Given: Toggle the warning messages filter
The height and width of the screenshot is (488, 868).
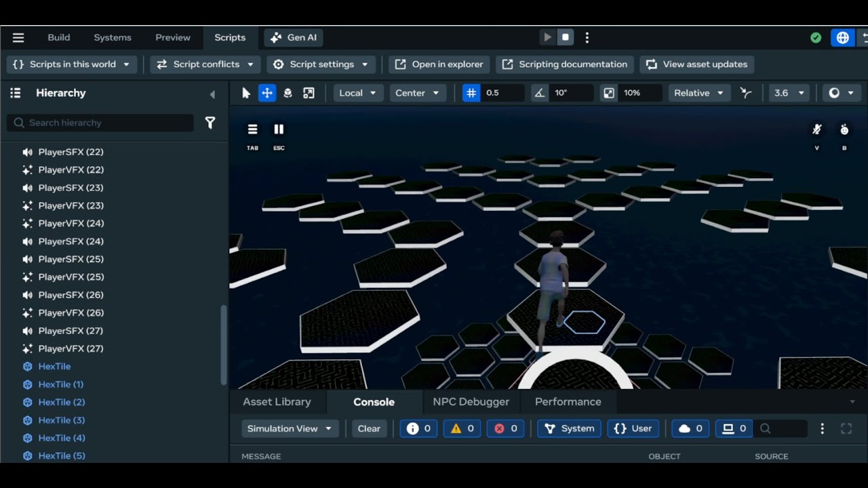Looking at the screenshot, I should click(462, 428).
